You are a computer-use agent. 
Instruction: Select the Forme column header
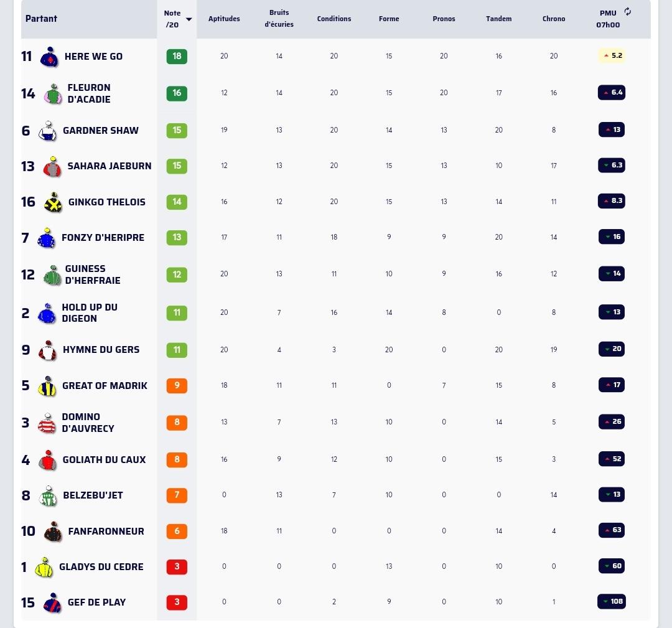[x=389, y=19]
